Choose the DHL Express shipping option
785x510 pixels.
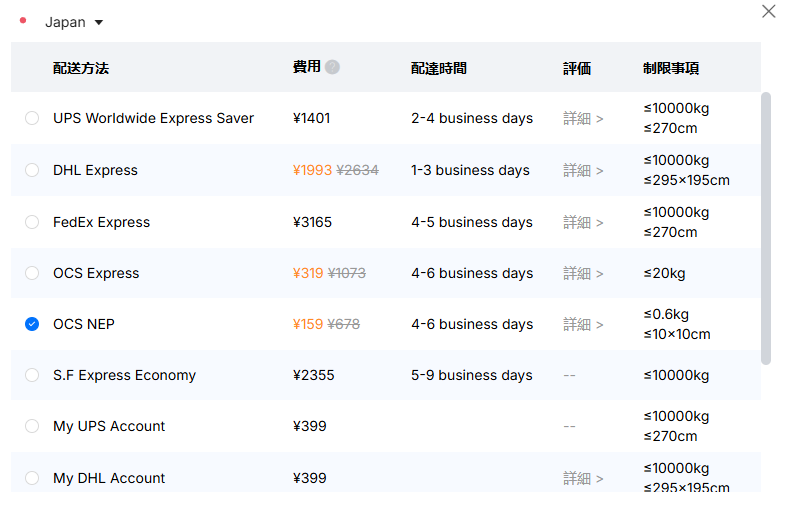click(32, 170)
